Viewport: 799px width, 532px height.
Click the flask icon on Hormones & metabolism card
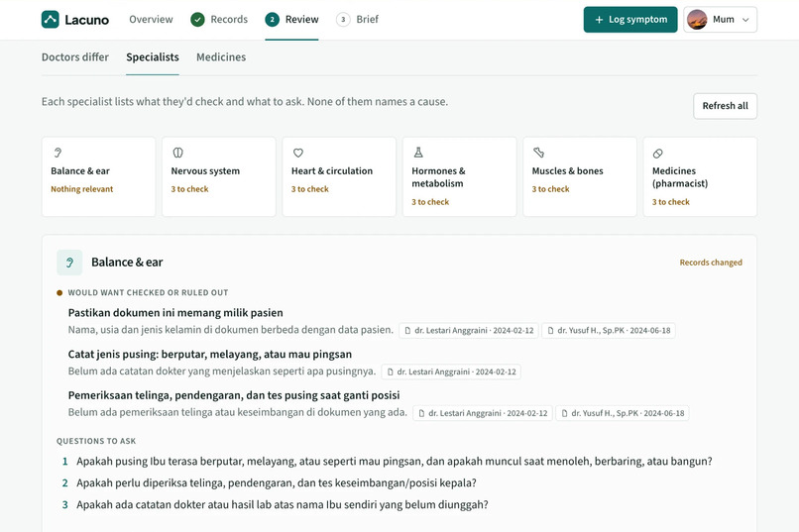tap(418, 153)
